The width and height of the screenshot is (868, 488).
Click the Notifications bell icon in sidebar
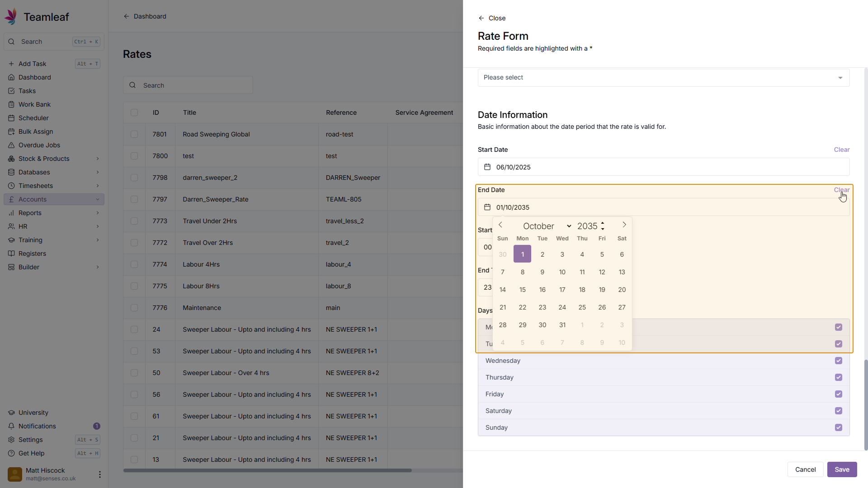click(x=11, y=426)
